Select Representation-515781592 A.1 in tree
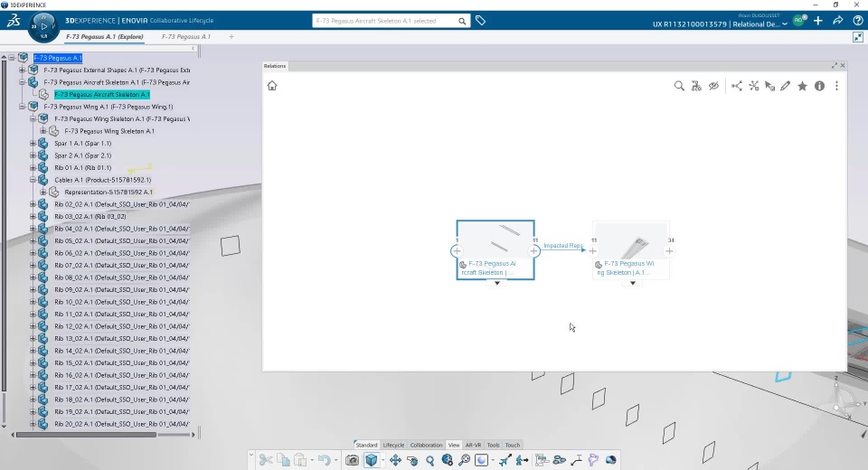 (108, 193)
